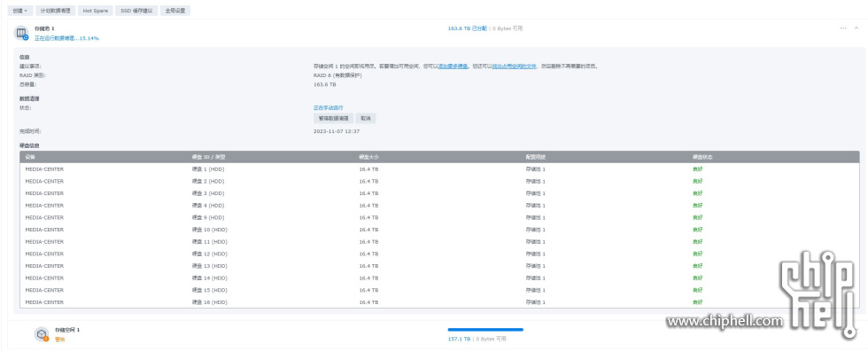
Task: Select the 硬盘 3 (HDD) row
Action: (x=439, y=193)
